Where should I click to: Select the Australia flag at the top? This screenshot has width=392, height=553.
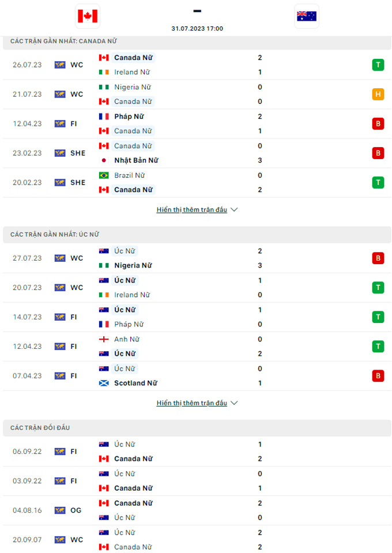(x=307, y=16)
